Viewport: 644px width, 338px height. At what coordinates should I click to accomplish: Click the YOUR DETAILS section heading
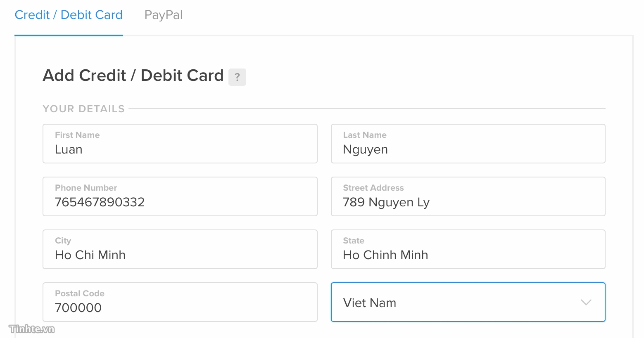[83, 109]
